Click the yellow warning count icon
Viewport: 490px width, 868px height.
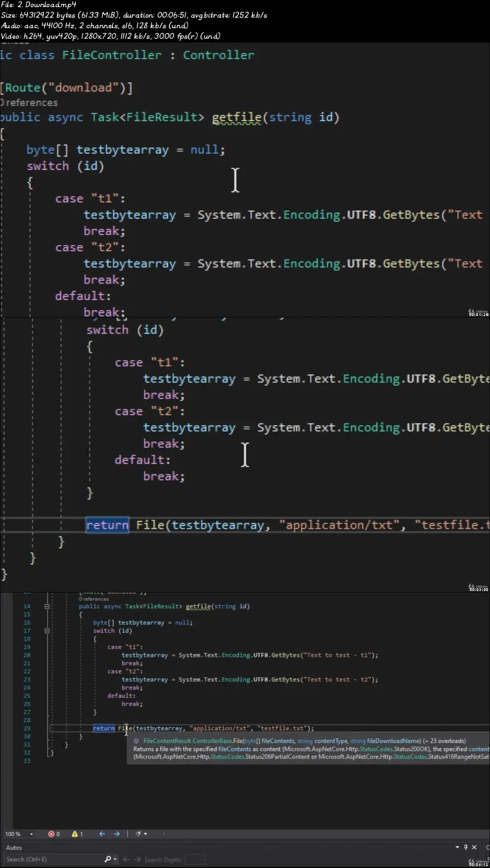coord(75,834)
